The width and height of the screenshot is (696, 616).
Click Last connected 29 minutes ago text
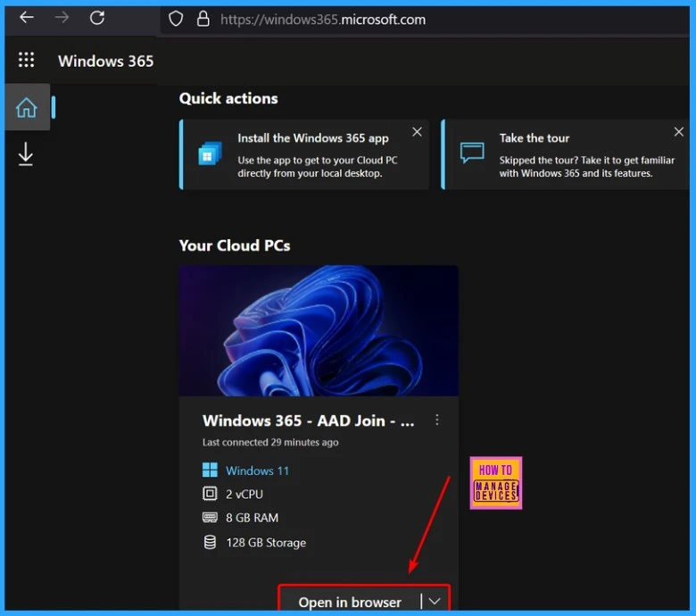(x=270, y=442)
